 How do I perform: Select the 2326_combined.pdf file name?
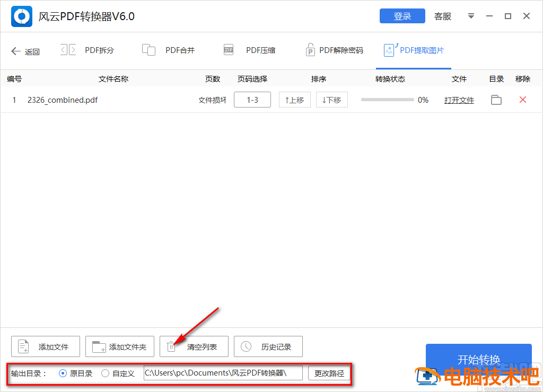(63, 100)
